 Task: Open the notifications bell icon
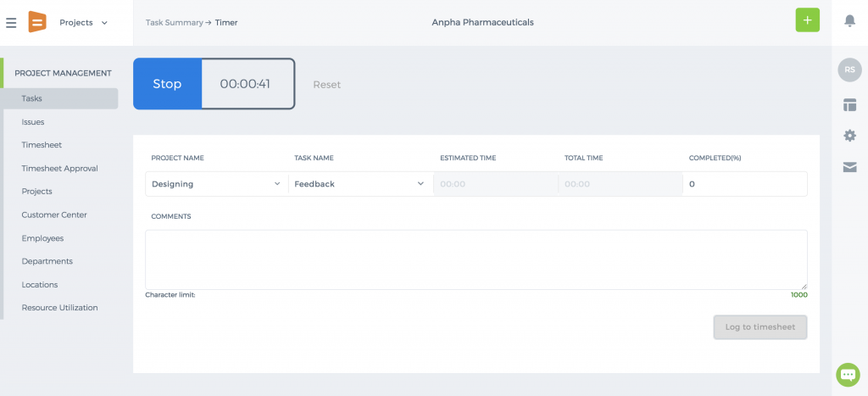click(849, 21)
